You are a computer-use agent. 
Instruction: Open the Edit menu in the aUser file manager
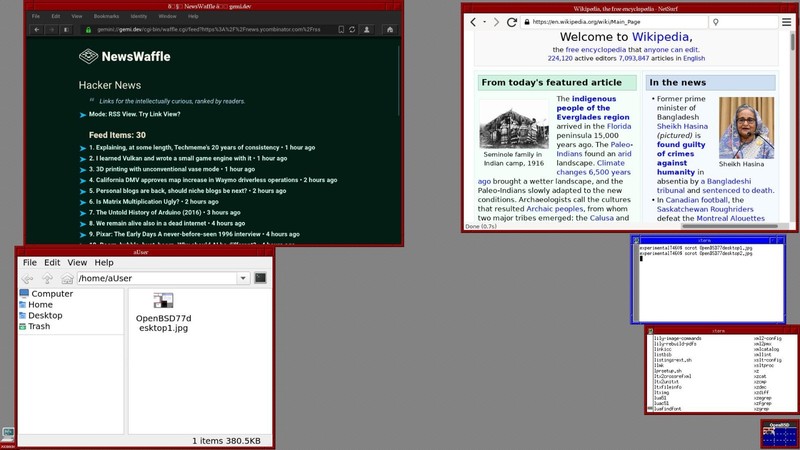(x=52, y=262)
